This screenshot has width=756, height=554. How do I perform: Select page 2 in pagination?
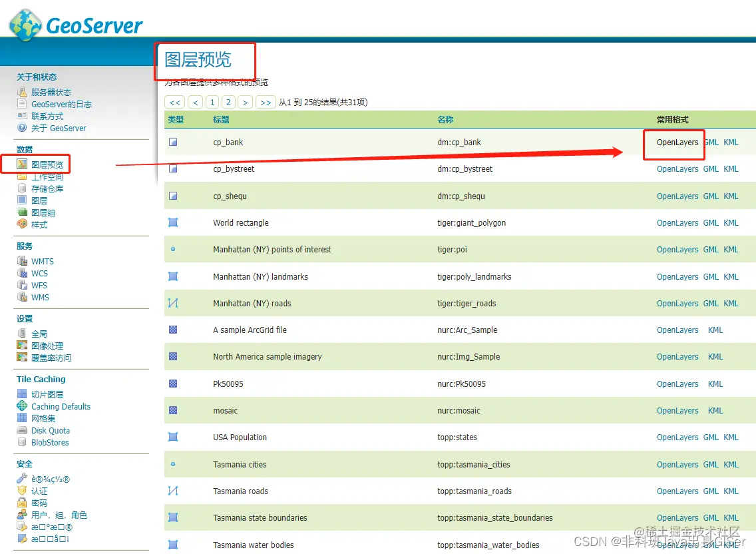tap(228, 103)
